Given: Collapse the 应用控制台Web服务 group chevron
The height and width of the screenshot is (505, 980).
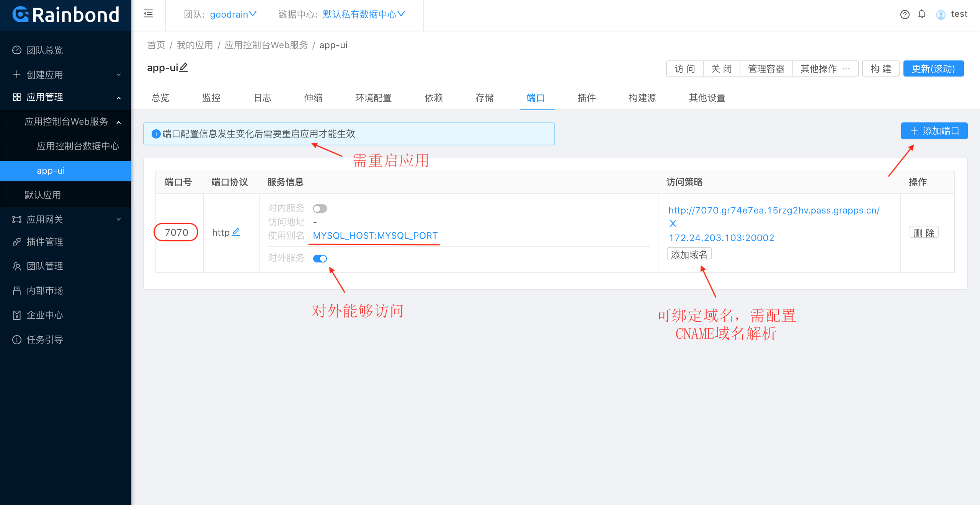Looking at the screenshot, I should (x=119, y=122).
